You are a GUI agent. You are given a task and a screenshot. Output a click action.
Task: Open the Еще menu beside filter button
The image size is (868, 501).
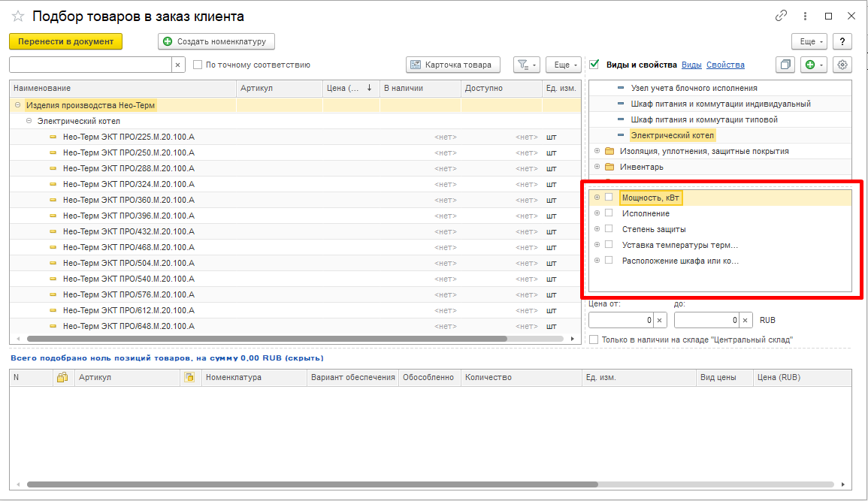point(564,65)
